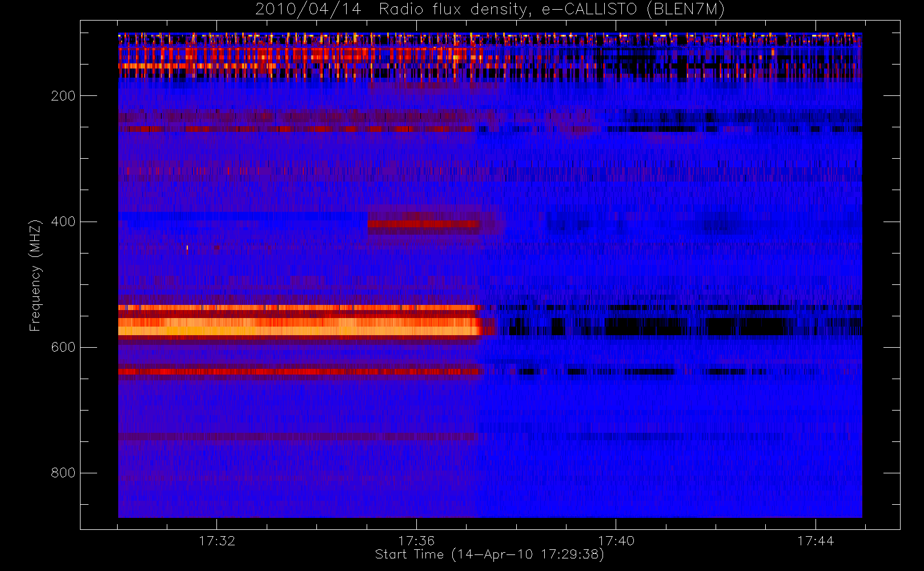The width and height of the screenshot is (924, 571).
Task: Click the 17:44 time tick label
Action: (815, 541)
